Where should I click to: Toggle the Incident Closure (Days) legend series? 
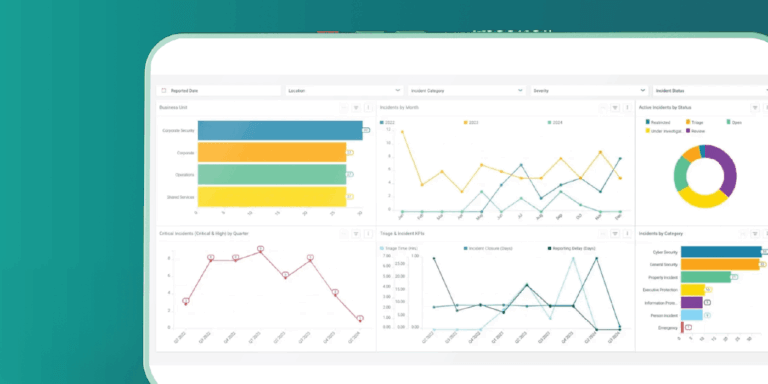(x=488, y=249)
